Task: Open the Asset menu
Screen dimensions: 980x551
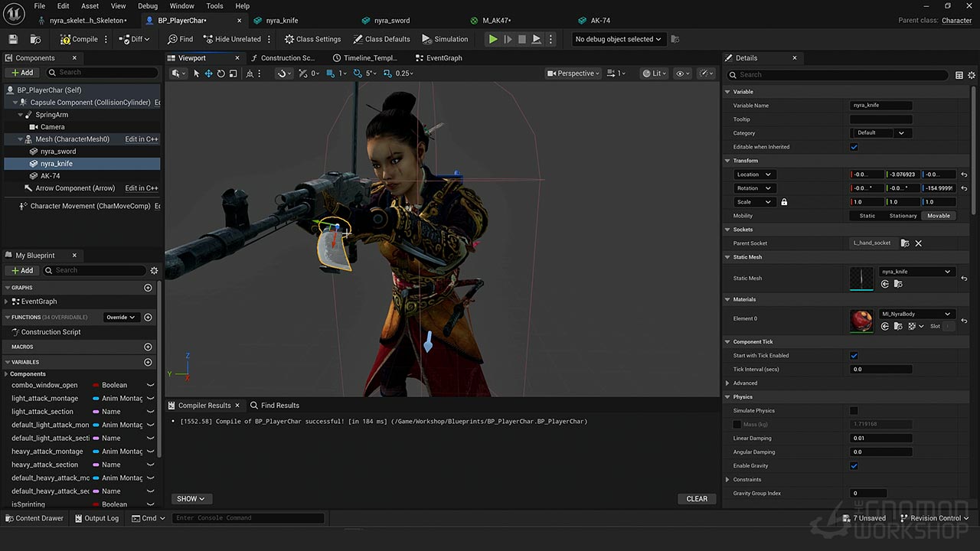Action: click(90, 6)
